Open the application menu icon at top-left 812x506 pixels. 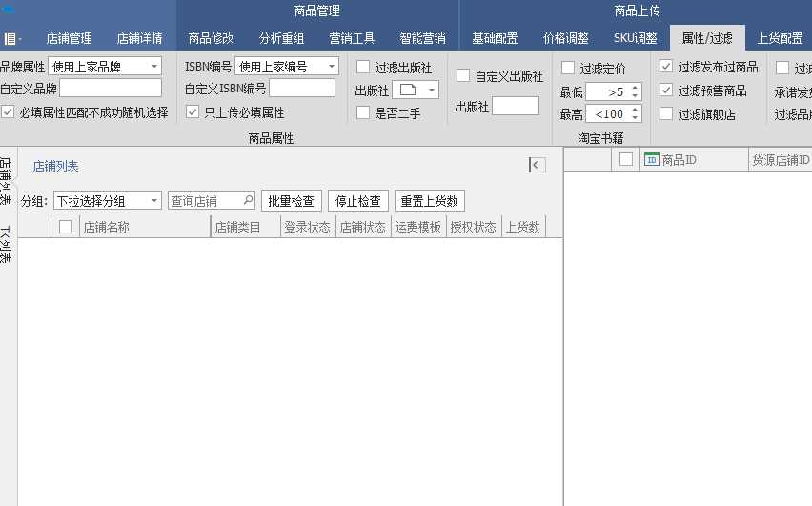[11, 39]
